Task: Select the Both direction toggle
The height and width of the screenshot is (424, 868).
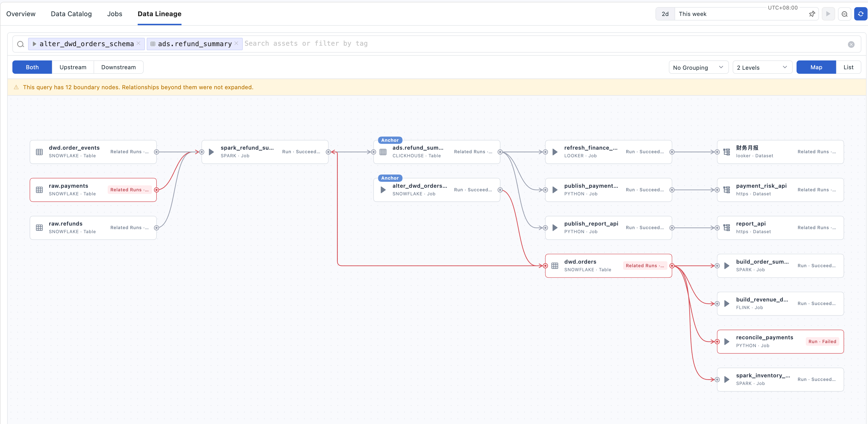Action: [x=32, y=67]
